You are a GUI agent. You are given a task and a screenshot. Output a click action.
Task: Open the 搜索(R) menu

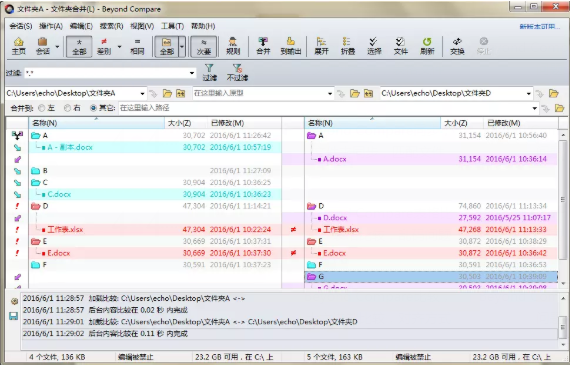pyautogui.click(x=111, y=26)
